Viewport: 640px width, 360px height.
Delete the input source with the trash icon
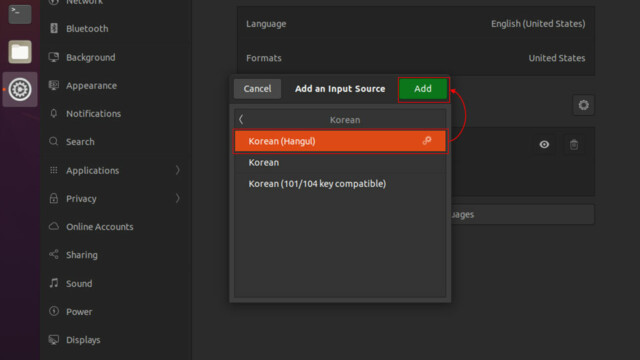[x=574, y=144]
